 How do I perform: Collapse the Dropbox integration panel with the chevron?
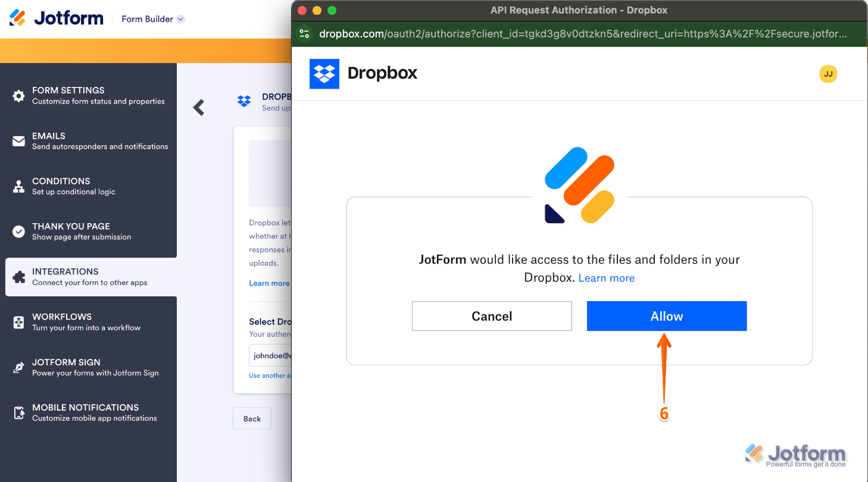198,107
